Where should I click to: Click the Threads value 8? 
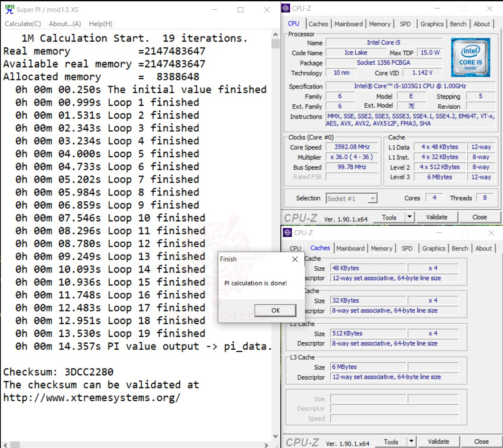point(485,198)
